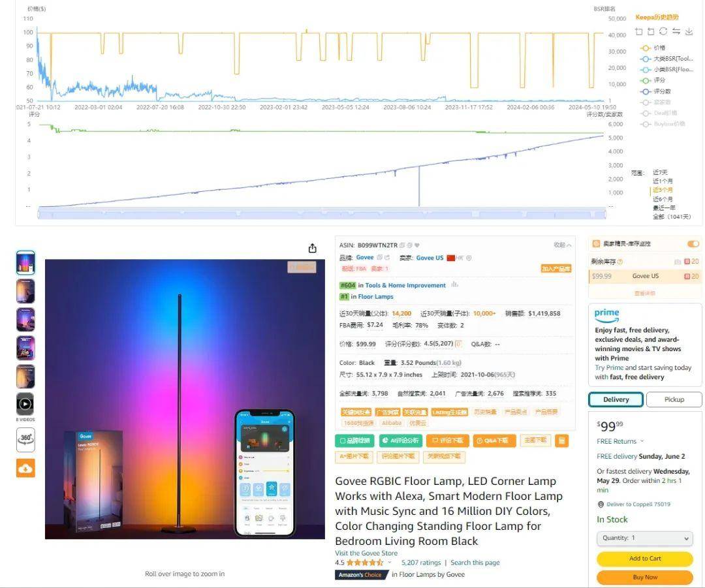Click the chart time range slider bar
This screenshot has height=588, width=705.
[x=322, y=213]
